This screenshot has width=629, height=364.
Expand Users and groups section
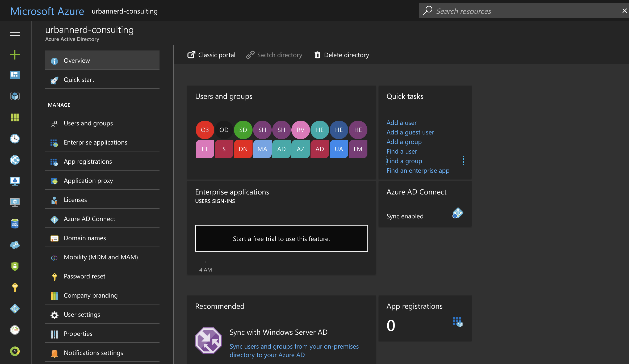click(x=88, y=123)
